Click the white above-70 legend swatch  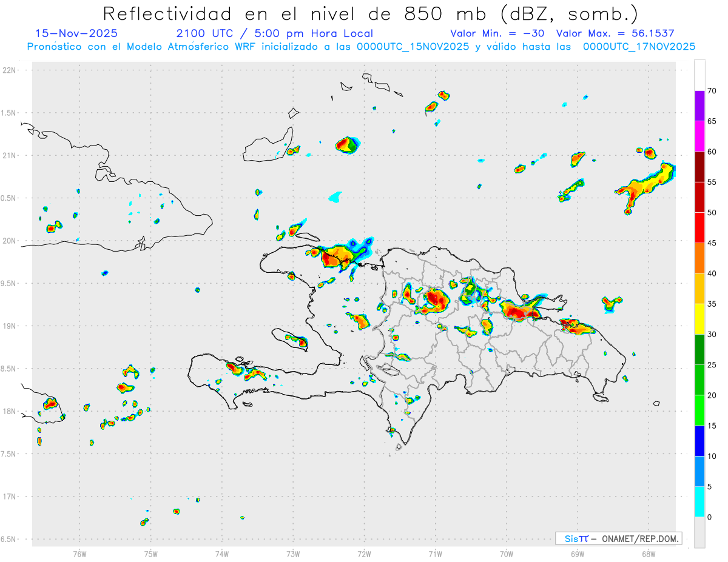[699, 75]
